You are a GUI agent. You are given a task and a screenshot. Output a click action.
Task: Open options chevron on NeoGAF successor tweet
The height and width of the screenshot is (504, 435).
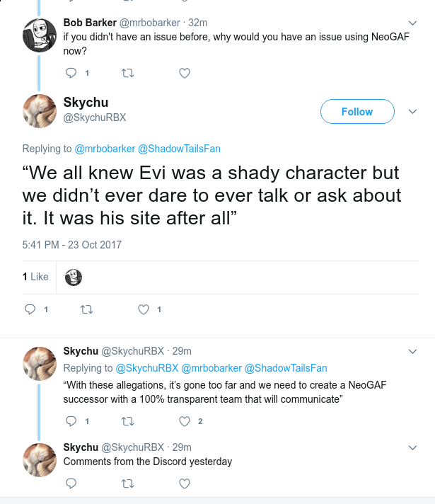412,351
